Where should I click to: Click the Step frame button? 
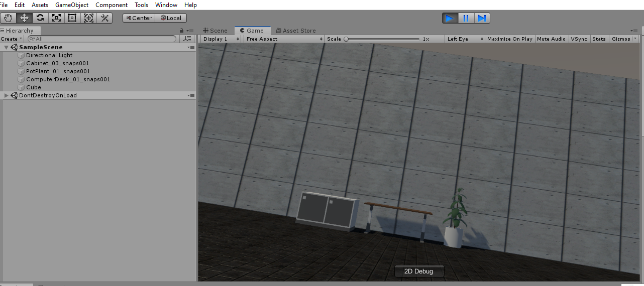482,18
